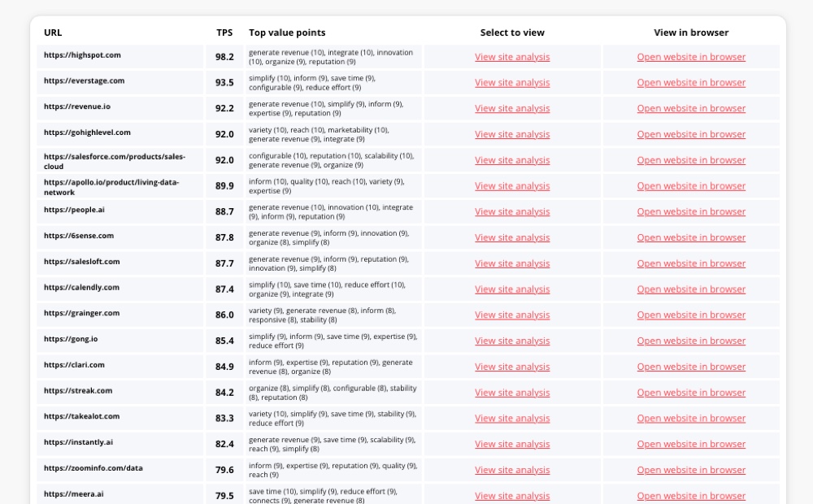Screen dimensions: 813x504
Task: View site analysis for gohighlevel.com
Action: pyautogui.click(x=512, y=134)
